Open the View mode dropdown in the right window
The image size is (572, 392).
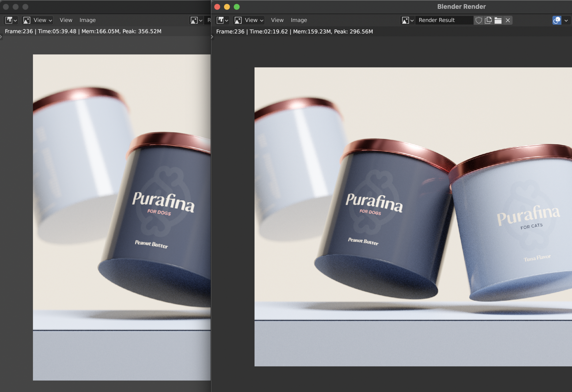coord(249,20)
